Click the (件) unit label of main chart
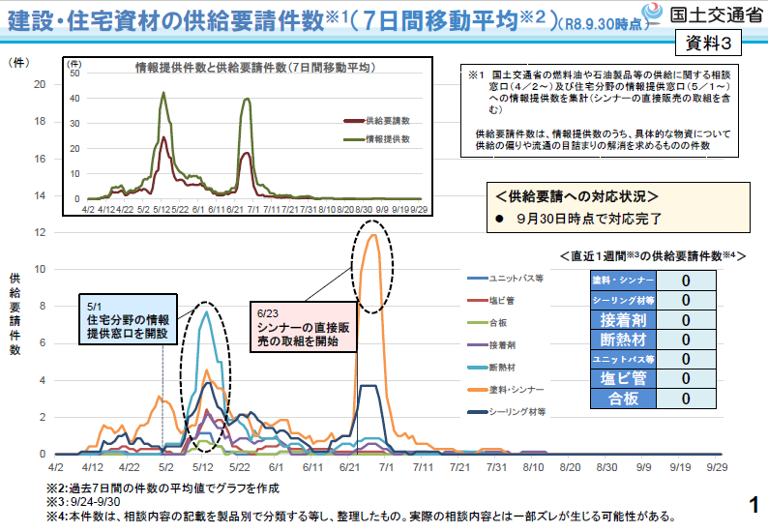This screenshot has height=532, width=768. pos(18,63)
